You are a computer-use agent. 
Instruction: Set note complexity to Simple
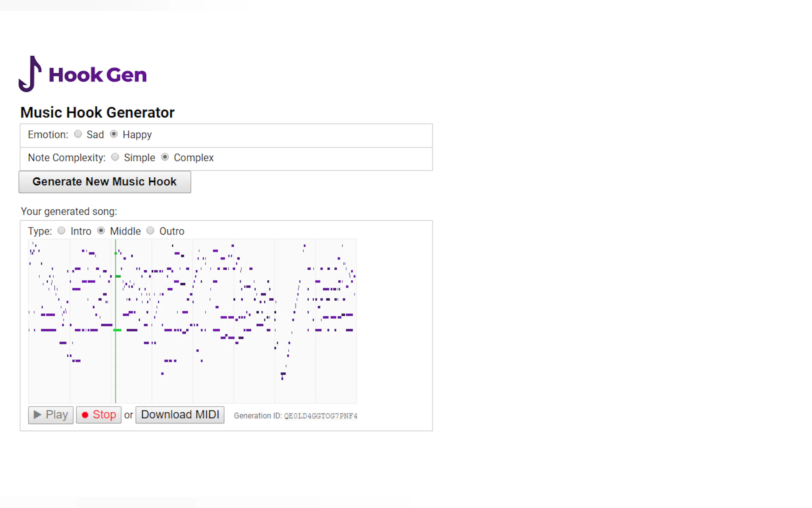pyautogui.click(x=115, y=157)
